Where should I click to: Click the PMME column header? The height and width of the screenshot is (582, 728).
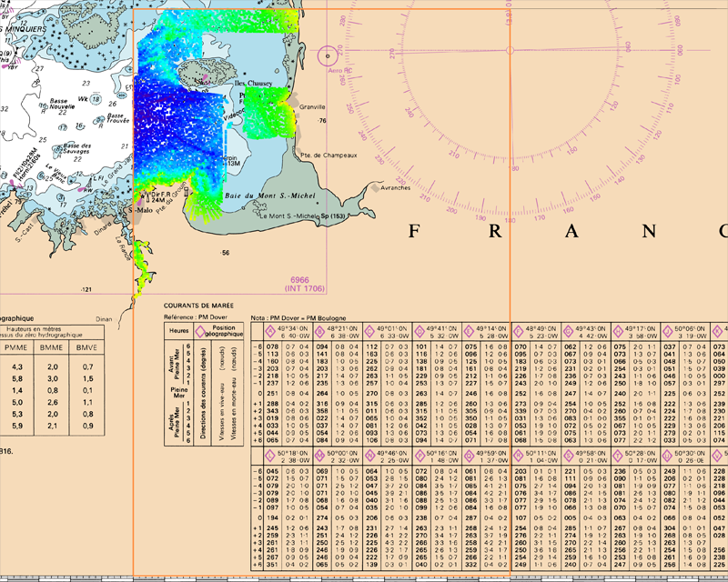click(16, 347)
